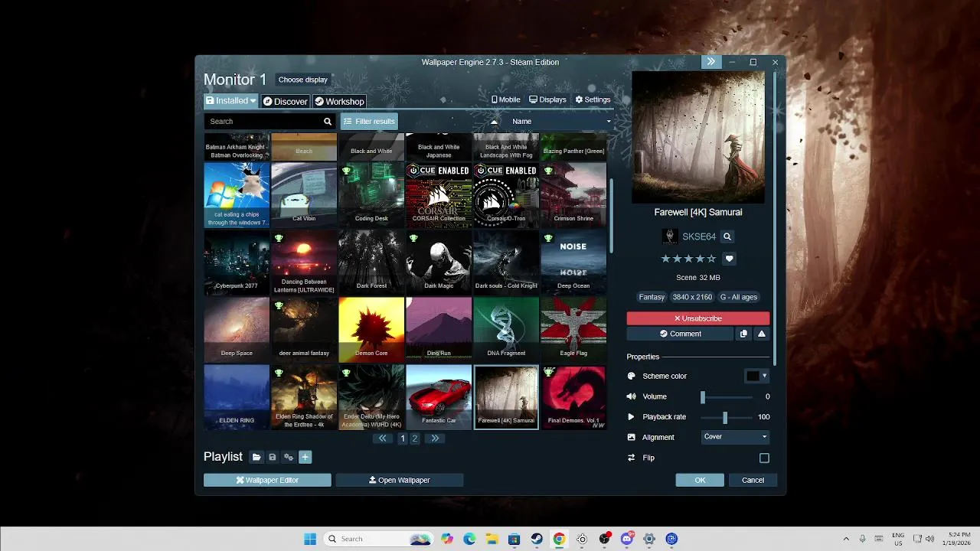Screen dimensions: 980x551
Task: Enable the Flip checkbox
Action: click(764, 458)
